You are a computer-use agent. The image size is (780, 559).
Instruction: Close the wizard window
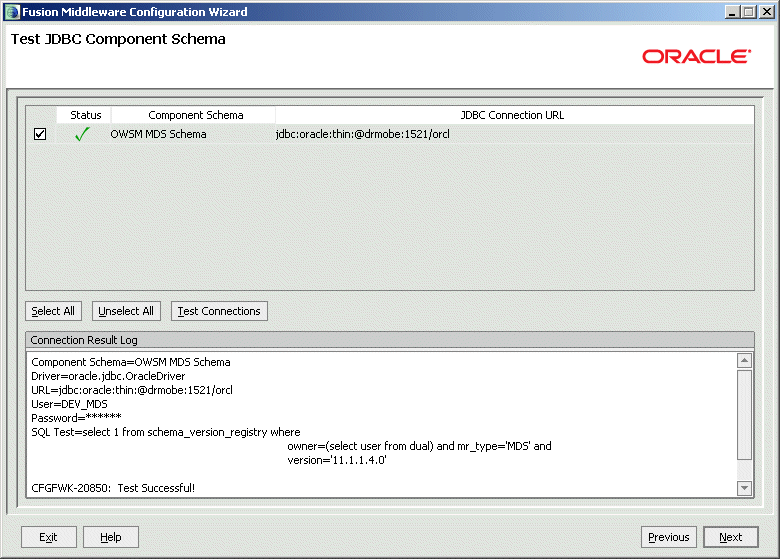click(767, 12)
